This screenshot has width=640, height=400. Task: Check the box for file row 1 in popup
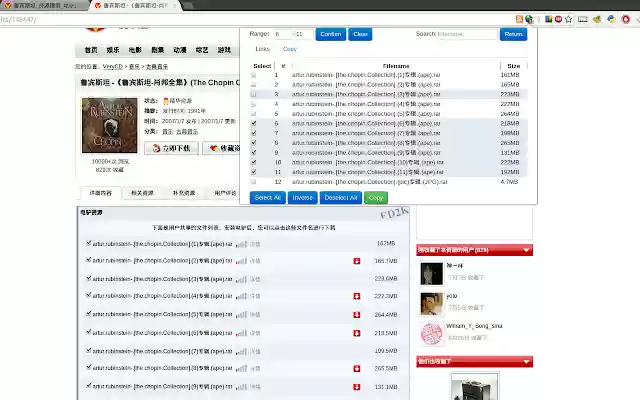pos(253,75)
